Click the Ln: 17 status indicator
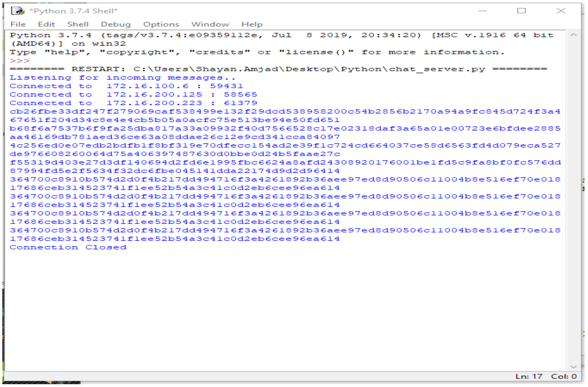 (529, 376)
